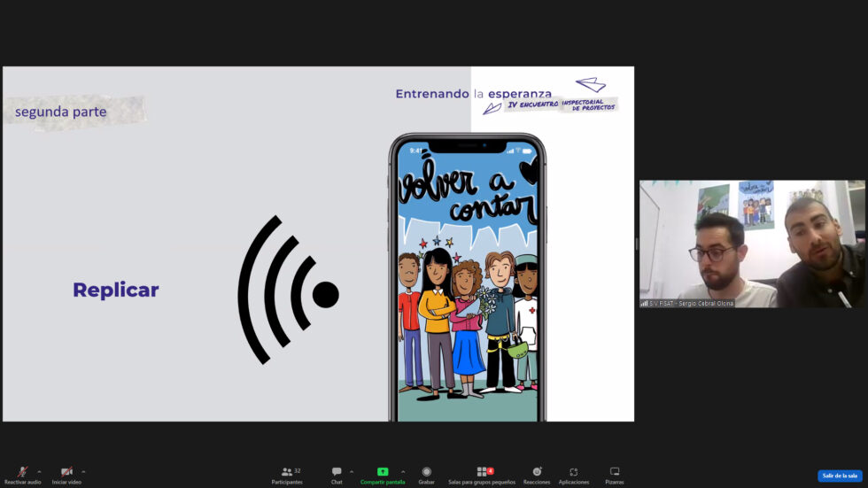Click the divider handle between slide and video
Image resolution: width=868 pixels, height=488 pixels.
pos(637,244)
